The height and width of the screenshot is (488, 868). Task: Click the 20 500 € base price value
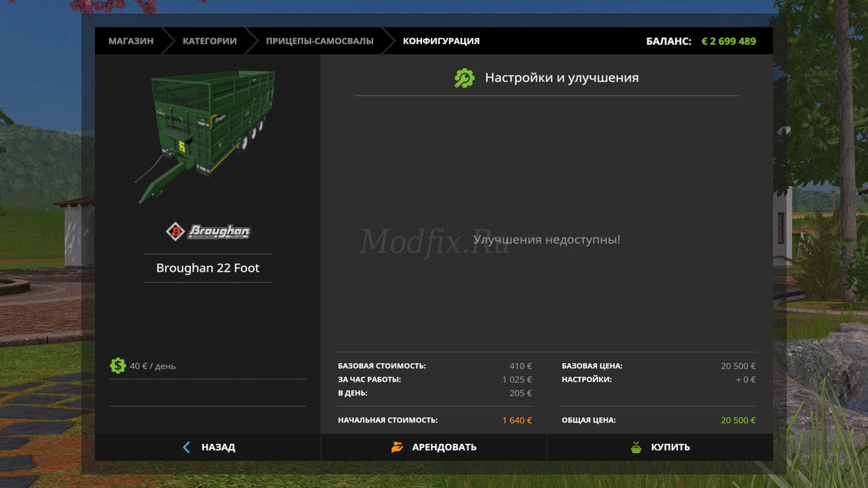coord(738,366)
